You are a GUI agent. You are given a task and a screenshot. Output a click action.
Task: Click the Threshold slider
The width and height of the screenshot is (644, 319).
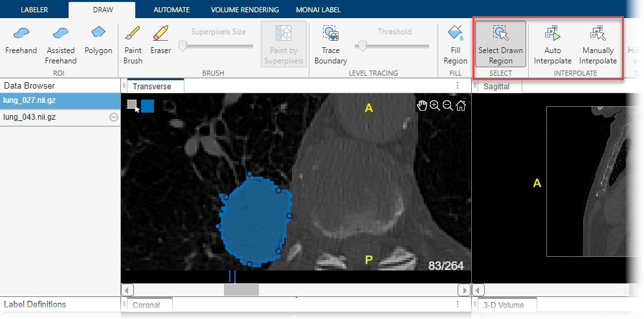[392, 46]
